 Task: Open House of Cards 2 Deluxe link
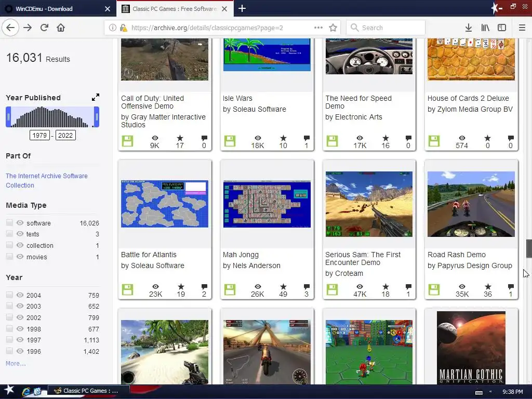468,98
